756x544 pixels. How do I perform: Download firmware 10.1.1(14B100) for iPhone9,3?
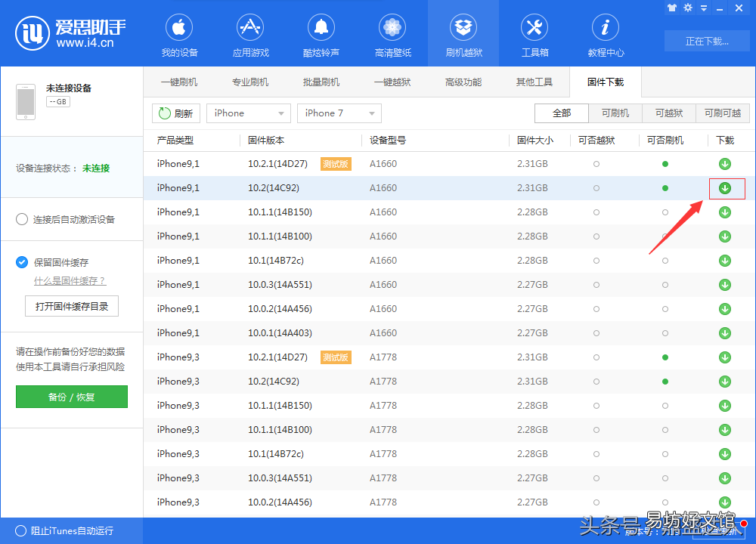(x=725, y=430)
